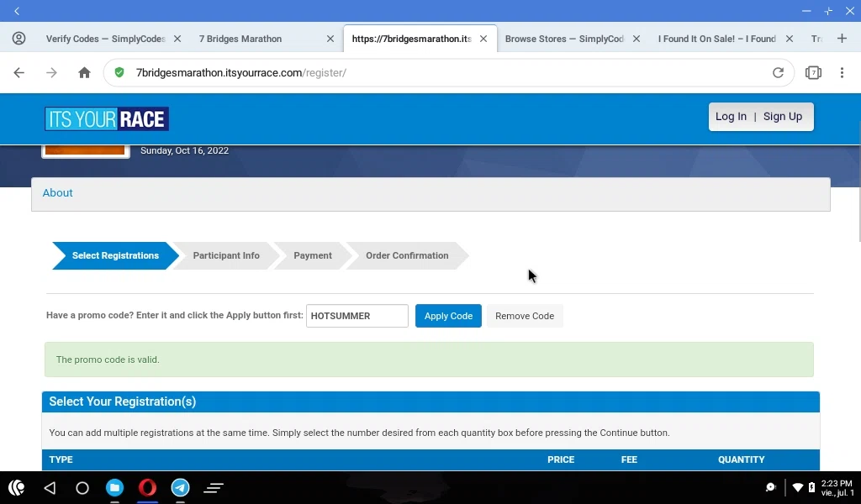This screenshot has height=504, width=861.
Task: Click the secure site shield icon
Action: [119, 72]
